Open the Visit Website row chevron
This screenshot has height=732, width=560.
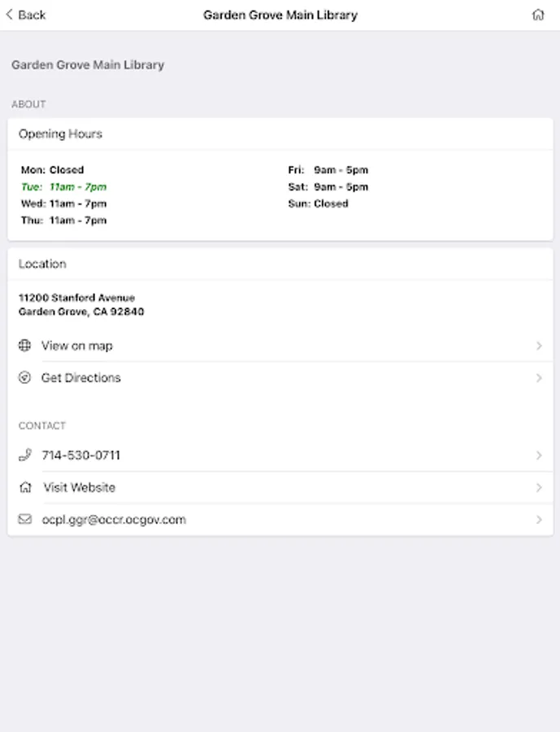click(x=539, y=487)
